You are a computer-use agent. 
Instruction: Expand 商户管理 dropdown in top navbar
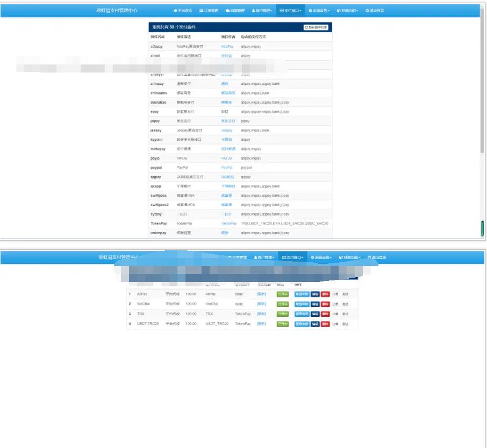click(263, 11)
